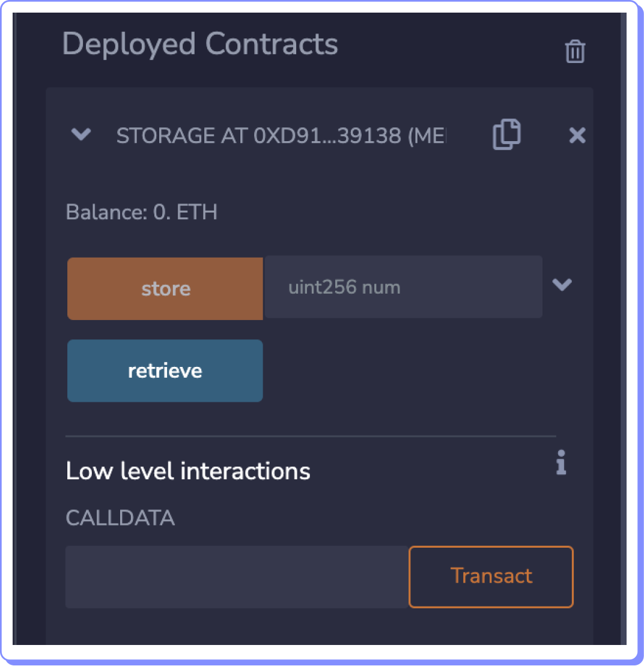Click the Deployed Contracts heading
Viewport: 644px width, 666px height.
point(200,44)
